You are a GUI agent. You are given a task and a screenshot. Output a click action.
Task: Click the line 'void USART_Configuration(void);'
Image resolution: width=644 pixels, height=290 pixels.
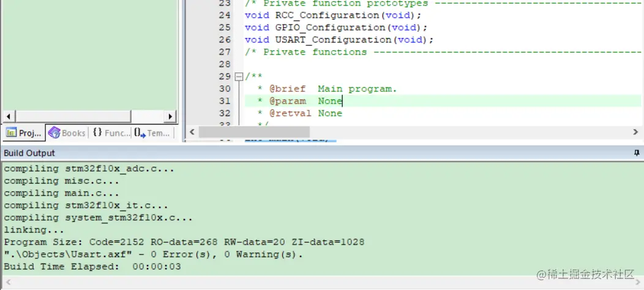click(339, 40)
